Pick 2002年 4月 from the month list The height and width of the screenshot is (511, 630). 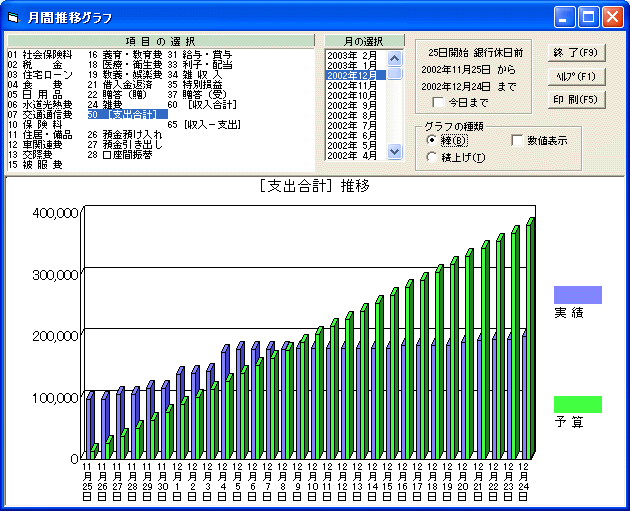(352, 155)
